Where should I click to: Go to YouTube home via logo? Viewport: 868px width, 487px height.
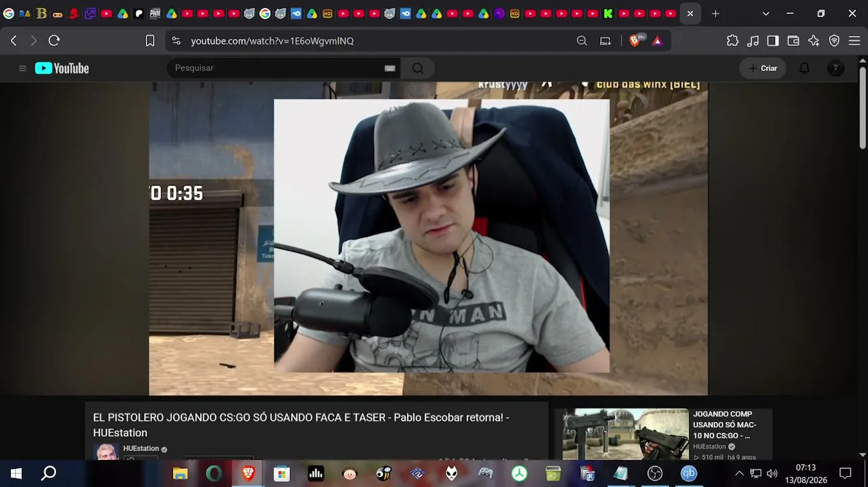coord(62,68)
